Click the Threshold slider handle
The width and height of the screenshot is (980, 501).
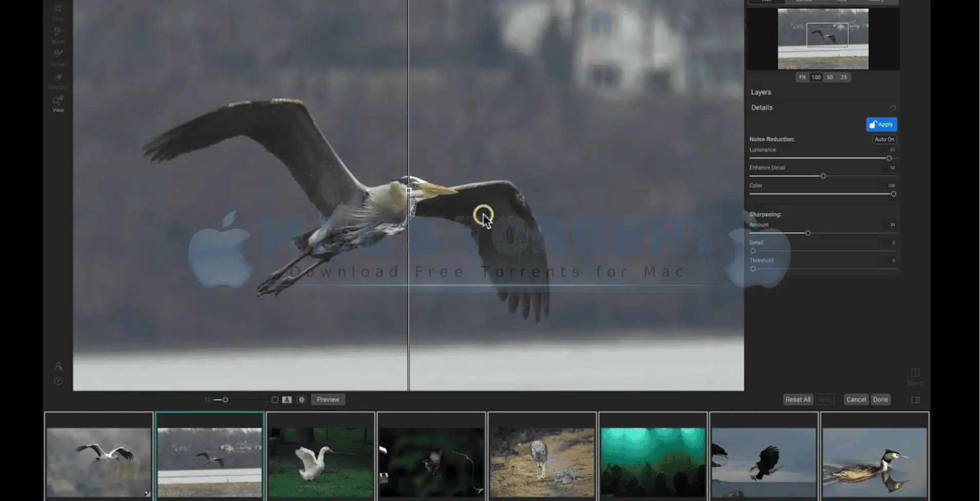pyautogui.click(x=753, y=269)
